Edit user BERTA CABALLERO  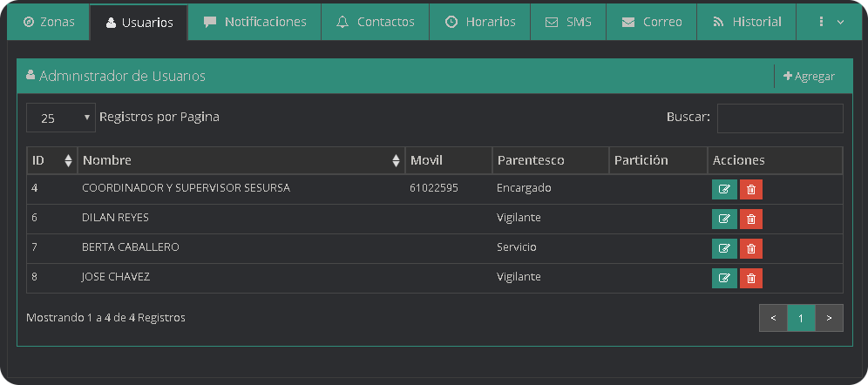pos(724,248)
